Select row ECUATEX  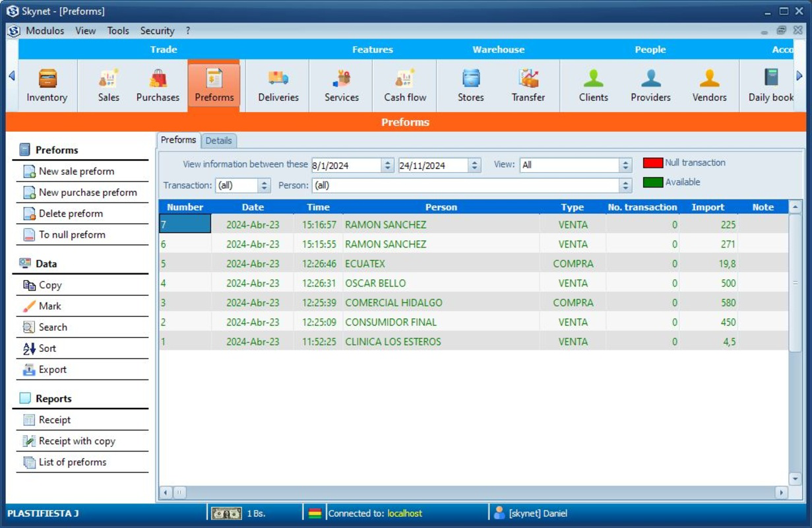click(x=474, y=263)
